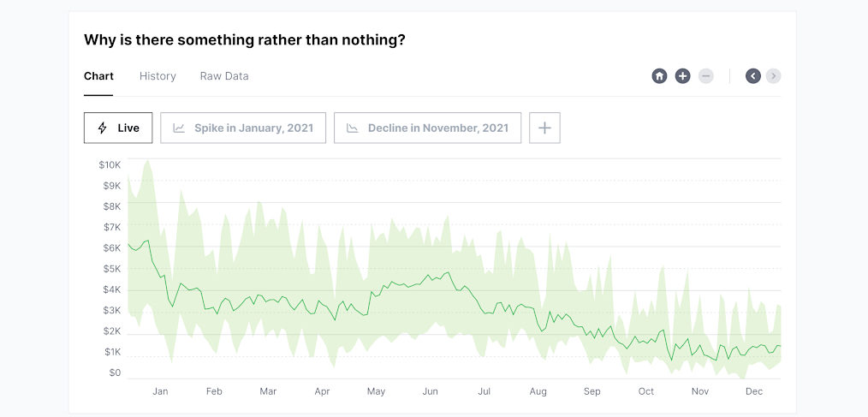Open Spike in January, 2021 view
Viewport: 868px width, 417px height.
pos(243,128)
